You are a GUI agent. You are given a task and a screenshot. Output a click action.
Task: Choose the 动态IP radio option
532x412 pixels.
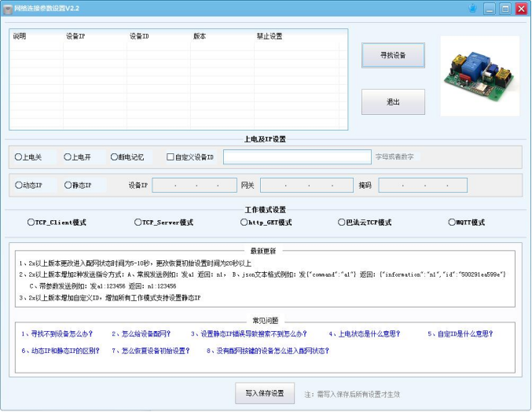28,186
